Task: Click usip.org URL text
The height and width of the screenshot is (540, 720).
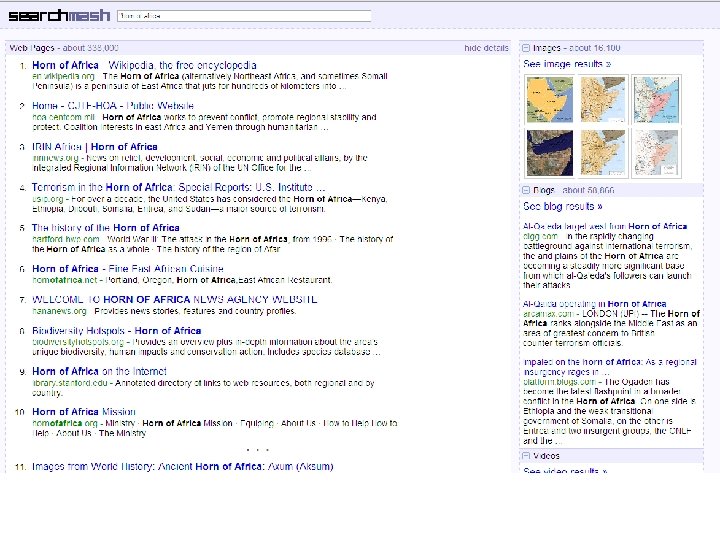Action: (x=48, y=199)
